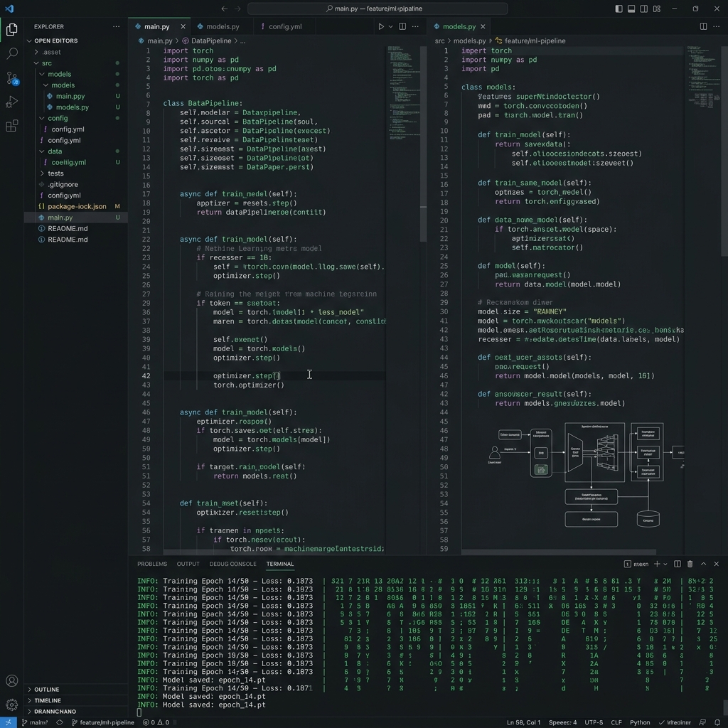Open the Extensions view
The height and width of the screenshot is (728, 728).
(11, 126)
